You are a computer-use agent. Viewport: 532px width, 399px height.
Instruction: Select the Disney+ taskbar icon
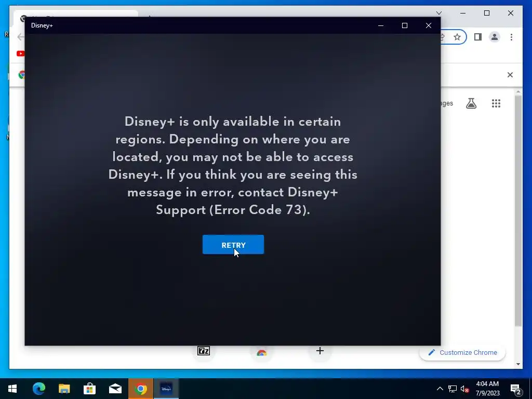click(x=166, y=389)
